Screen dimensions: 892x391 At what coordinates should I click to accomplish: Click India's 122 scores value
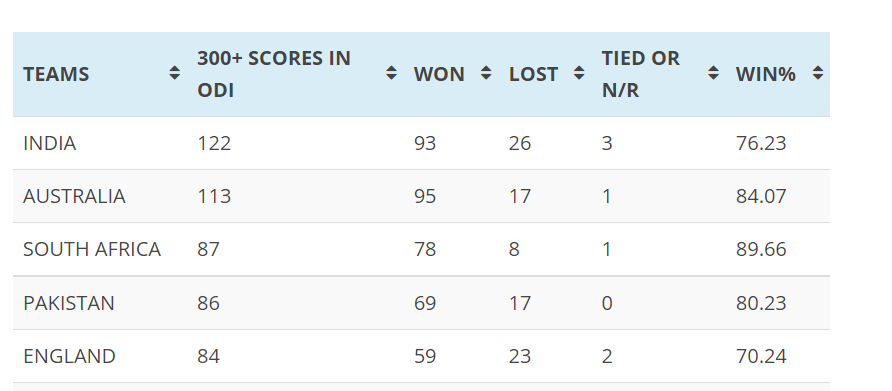point(214,143)
